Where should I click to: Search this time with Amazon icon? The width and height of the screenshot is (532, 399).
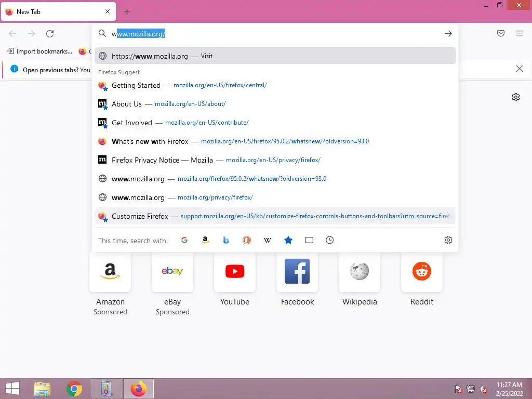(205, 240)
